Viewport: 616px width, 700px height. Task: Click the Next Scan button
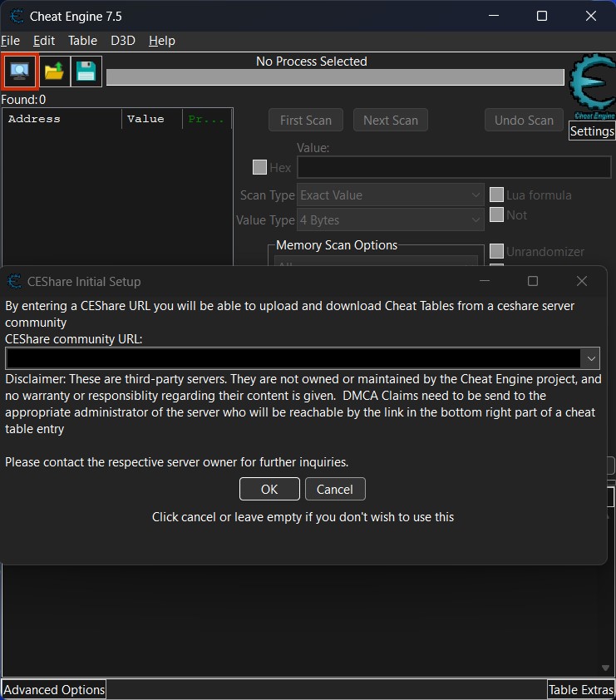pyautogui.click(x=391, y=120)
